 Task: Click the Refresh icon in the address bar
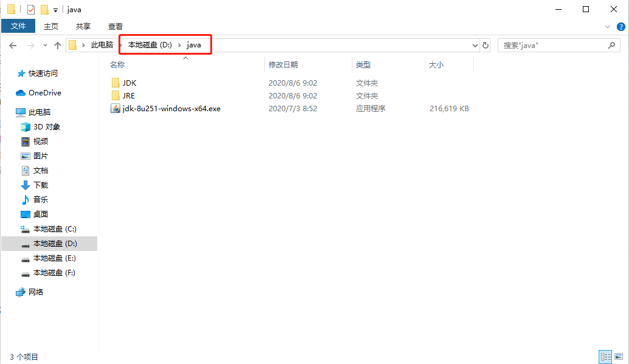tap(484, 45)
